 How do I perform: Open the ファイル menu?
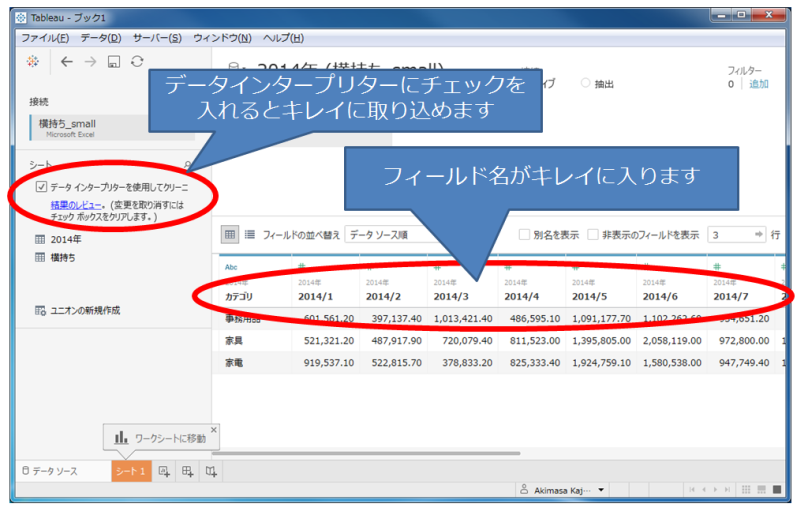click(x=45, y=38)
